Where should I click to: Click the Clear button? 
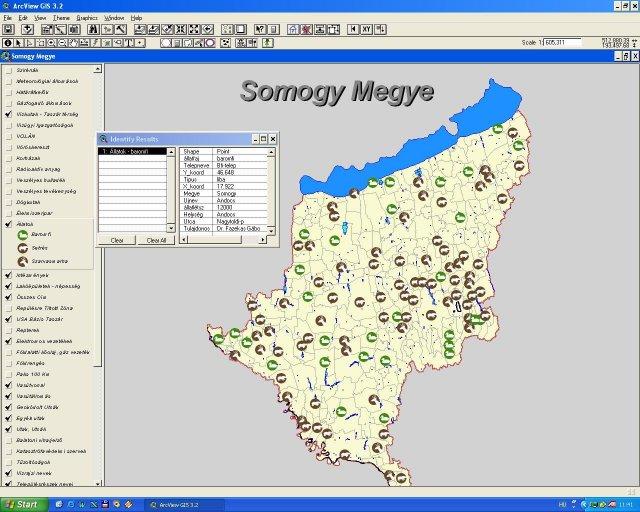tap(117, 240)
